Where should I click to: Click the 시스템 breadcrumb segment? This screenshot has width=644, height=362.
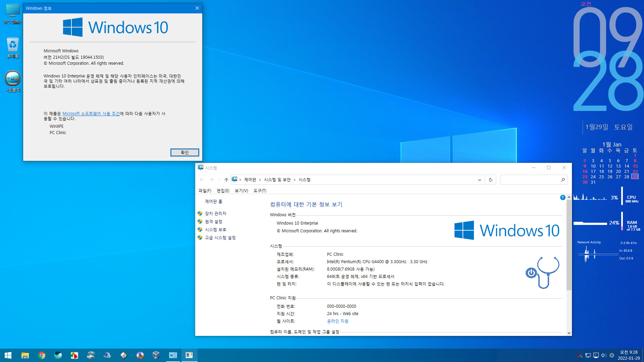click(305, 180)
